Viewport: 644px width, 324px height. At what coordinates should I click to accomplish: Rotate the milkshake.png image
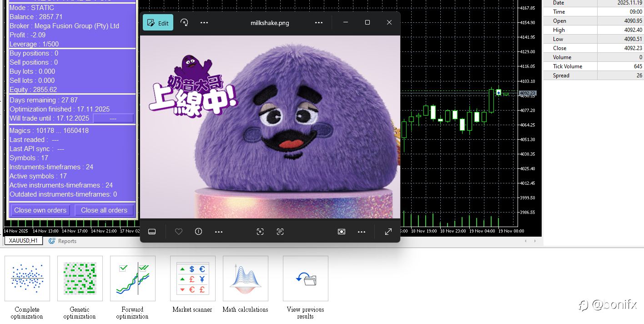click(185, 23)
